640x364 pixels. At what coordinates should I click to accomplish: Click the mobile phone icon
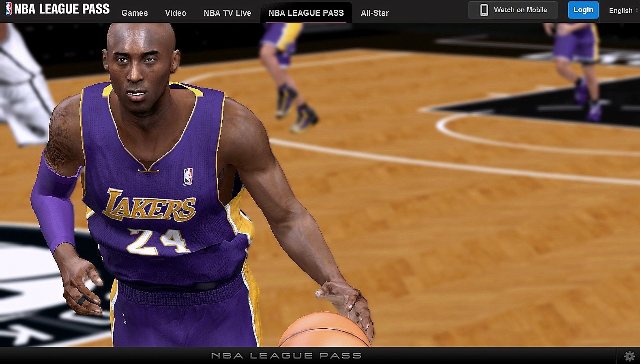(x=484, y=10)
